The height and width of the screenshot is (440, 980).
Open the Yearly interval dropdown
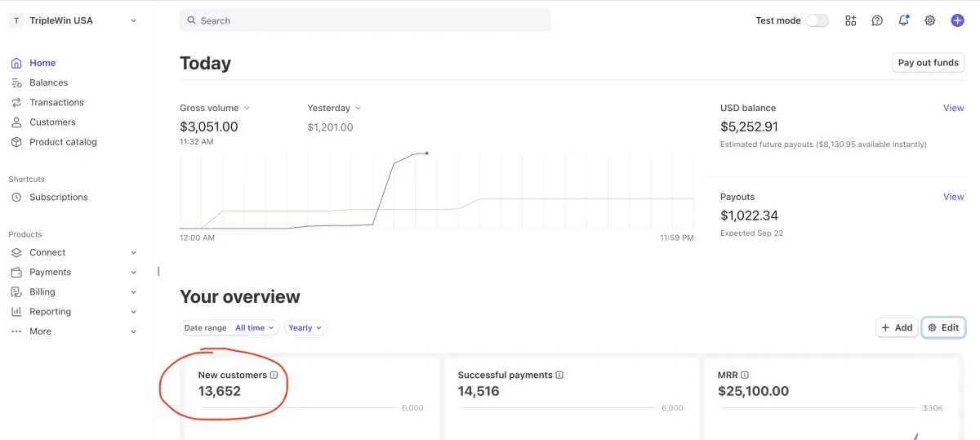coord(305,327)
